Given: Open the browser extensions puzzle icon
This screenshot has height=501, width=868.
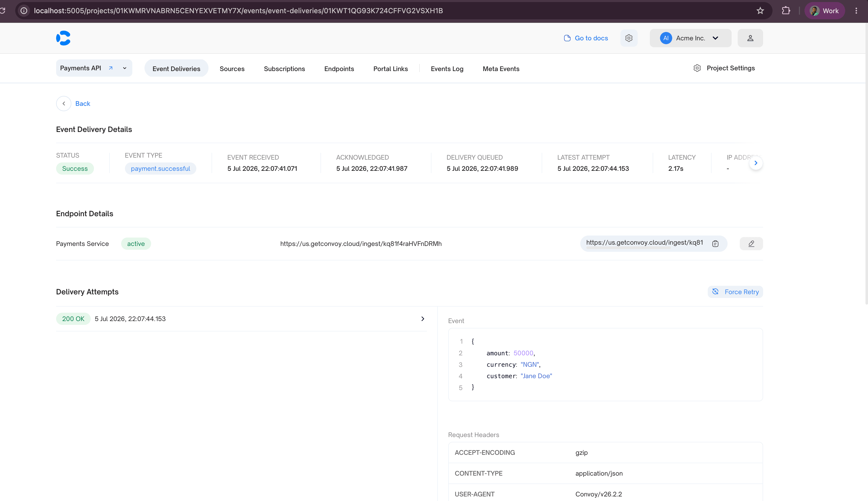Looking at the screenshot, I should [786, 11].
